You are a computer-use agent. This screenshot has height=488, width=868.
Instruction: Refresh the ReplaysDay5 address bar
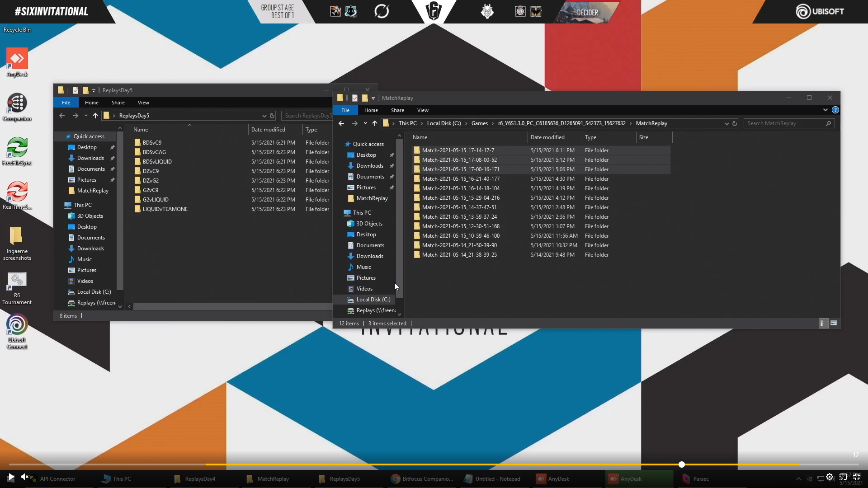click(272, 116)
